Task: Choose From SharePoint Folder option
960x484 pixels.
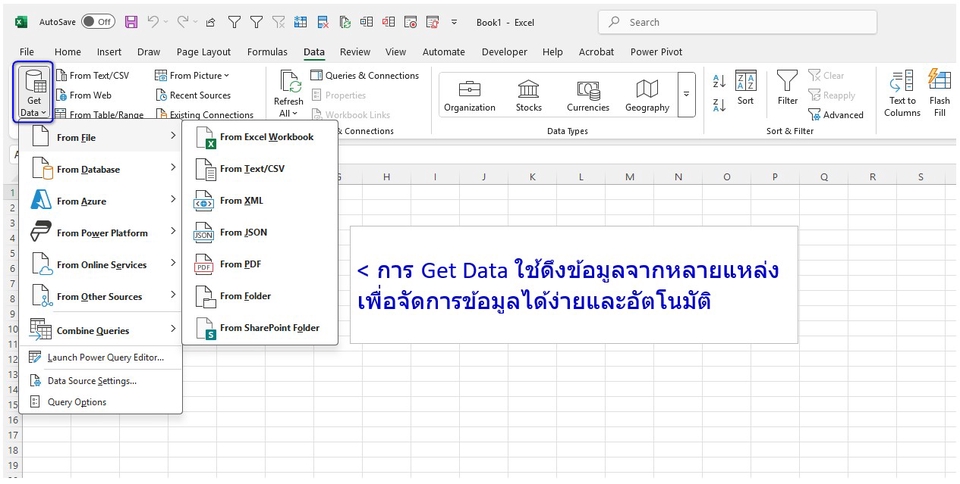Action: [260, 328]
